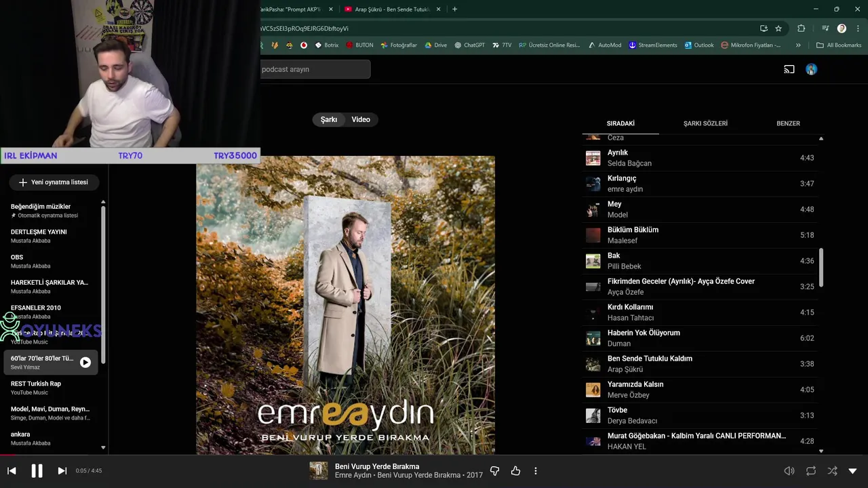
Task: Click the queue scrollbar up arrow
Action: tap(821, 138)
